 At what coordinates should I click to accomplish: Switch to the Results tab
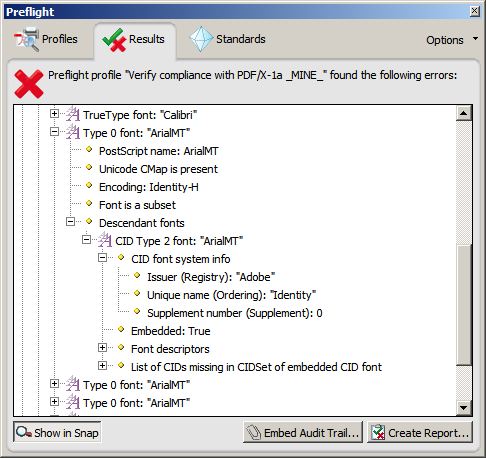pyautogui.click(x=135, y=40)
